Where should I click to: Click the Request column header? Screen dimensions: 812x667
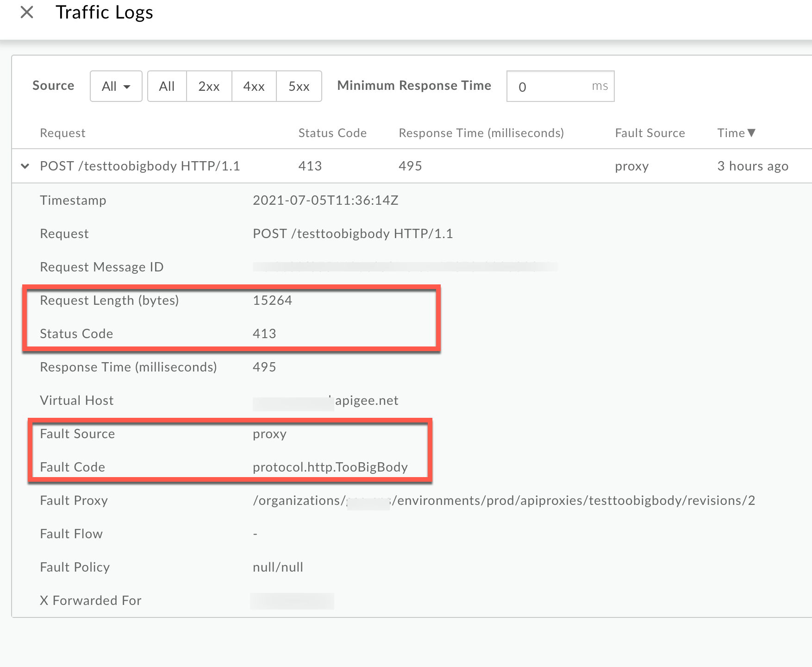(x=62, y=133)
